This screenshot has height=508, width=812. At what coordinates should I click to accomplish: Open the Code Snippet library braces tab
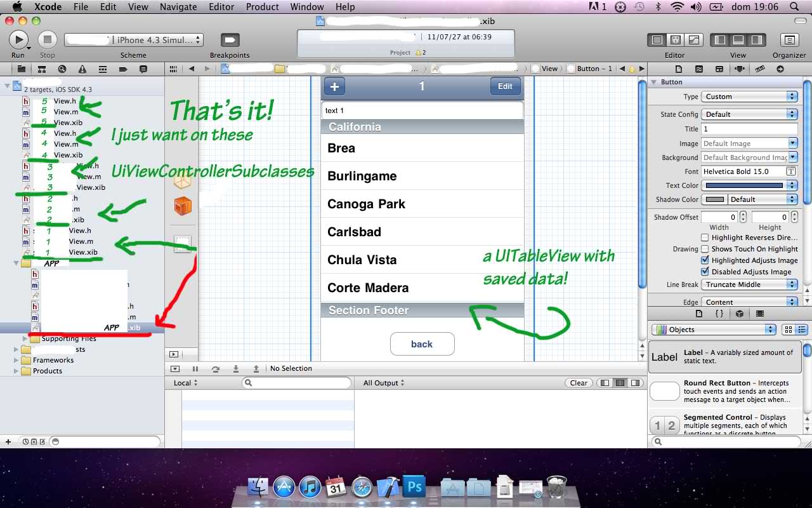[719, 314]
